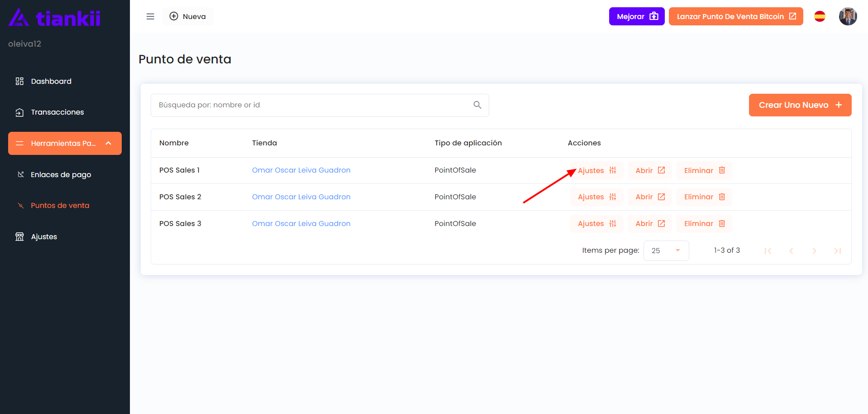Image resolution: width=868 pixels, height=414 pixels.
Task: Click Abrir for POS Sales 2
Action: 650,197
